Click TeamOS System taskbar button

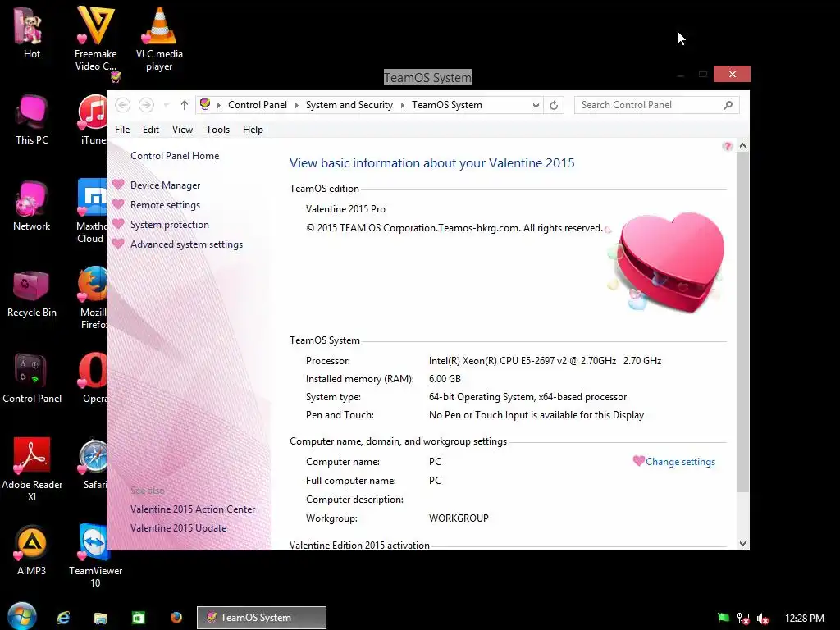coord(262,618)
